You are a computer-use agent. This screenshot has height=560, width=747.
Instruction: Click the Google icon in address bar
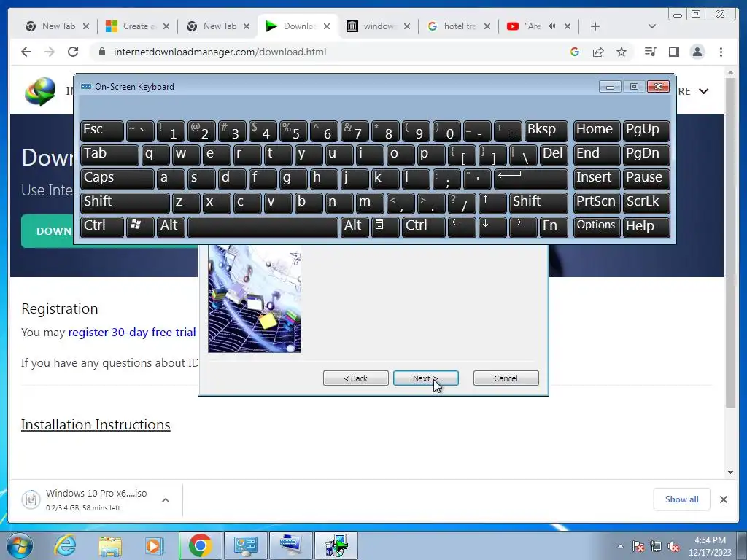(x=575, y=52)
